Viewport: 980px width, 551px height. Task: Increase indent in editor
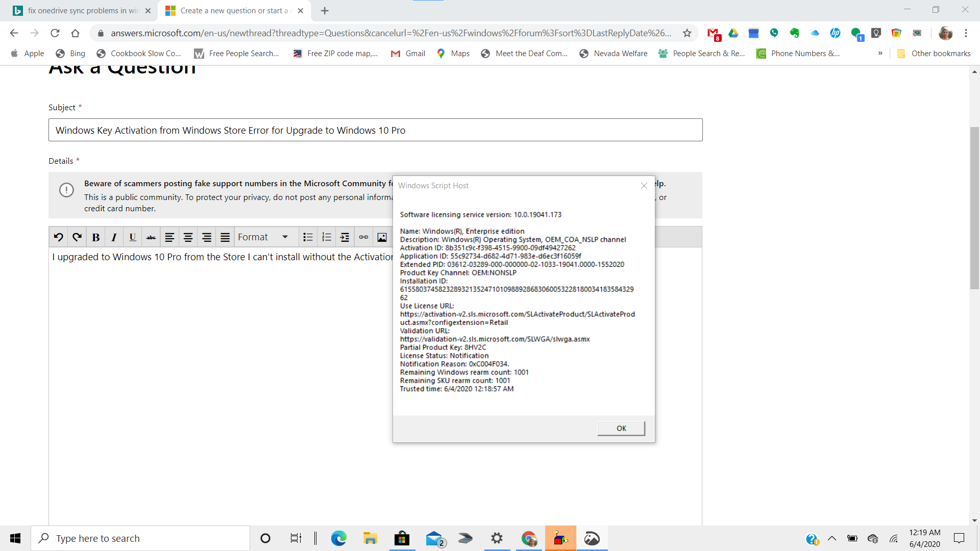click(x=345, y=237)
